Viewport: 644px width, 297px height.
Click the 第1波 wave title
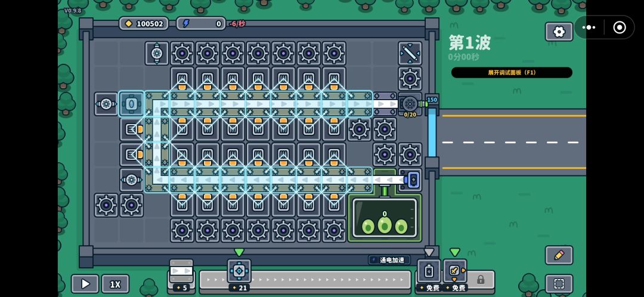pos(469,42)
